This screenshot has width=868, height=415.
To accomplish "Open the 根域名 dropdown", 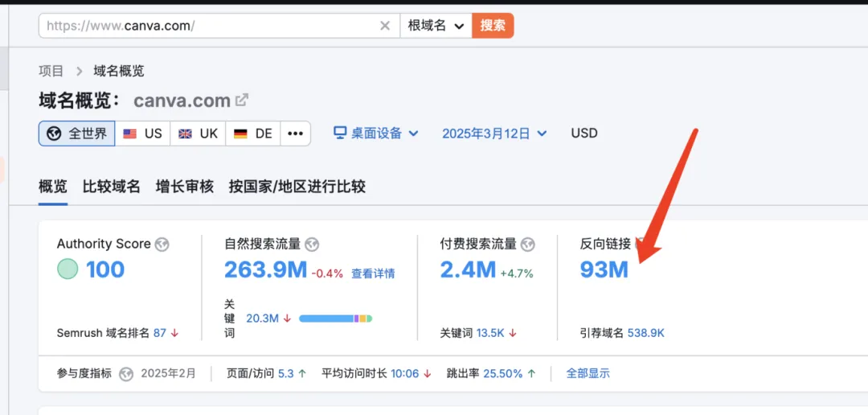I will tap(436, 26).
